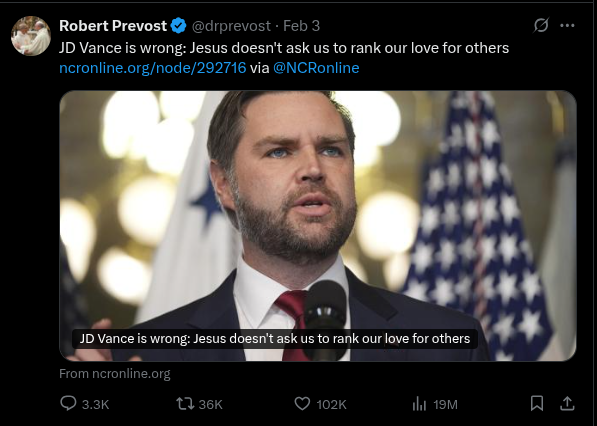Open the article preview card image
Screen dimensions: 597x426
point(318,226)
